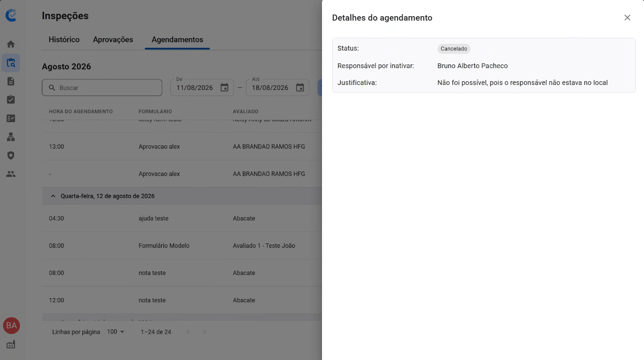Open the organization hierarchy sidebar icon
Viewport: 644px width, 360px height.
coord(11,137)
